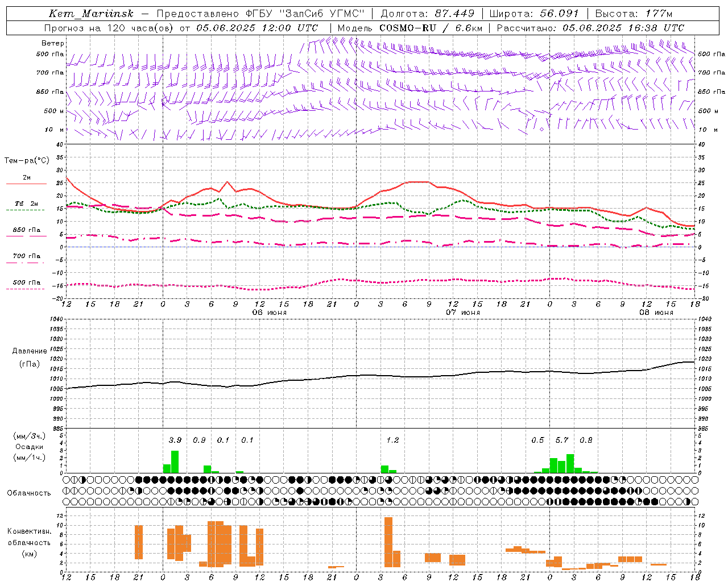Viewport: 728px width, 582px height.
Task: Click the precipitation total 0.8
Action: click(586, 440)
